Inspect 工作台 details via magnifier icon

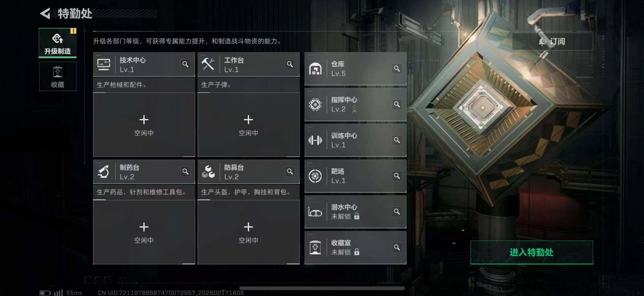[x=290, y=65]
